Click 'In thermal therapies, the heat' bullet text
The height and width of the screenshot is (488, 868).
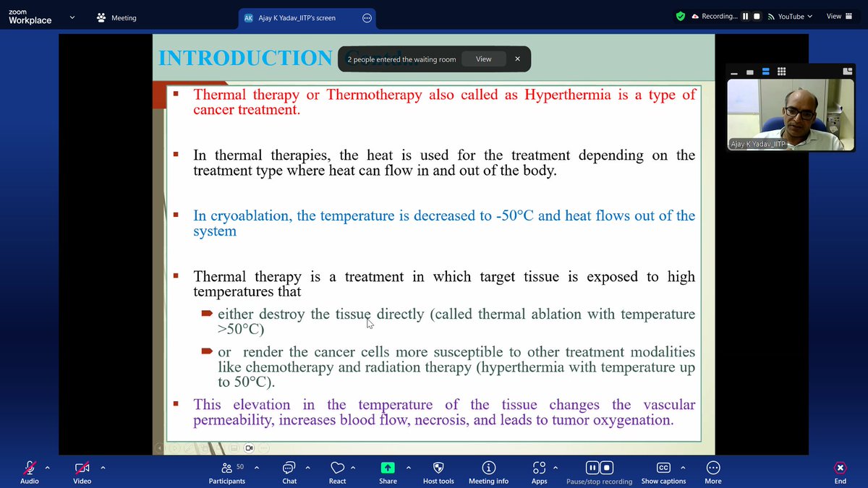(x=444, y=163)
